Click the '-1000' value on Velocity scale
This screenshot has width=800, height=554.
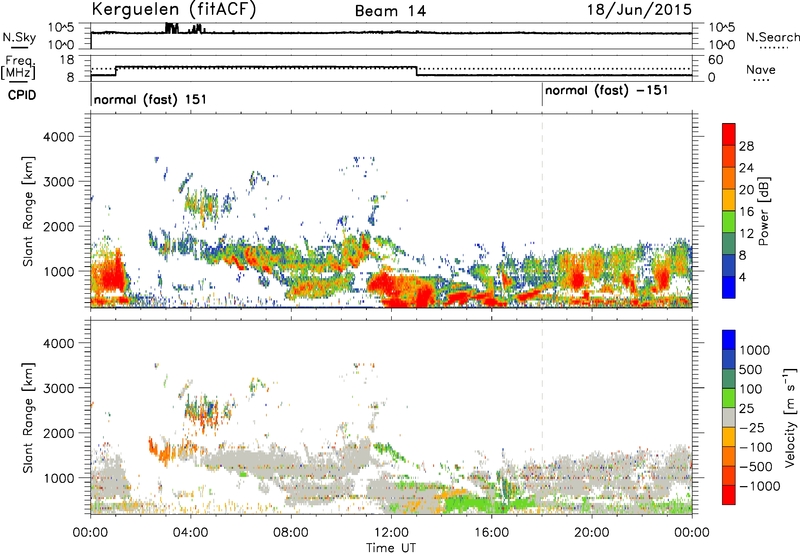click(x=759, y=486)
